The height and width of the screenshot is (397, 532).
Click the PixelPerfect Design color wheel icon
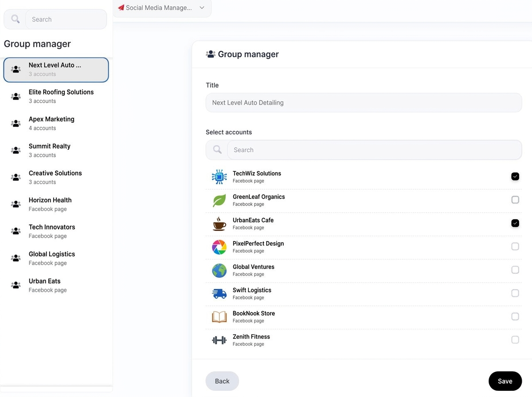pos(219,247)
